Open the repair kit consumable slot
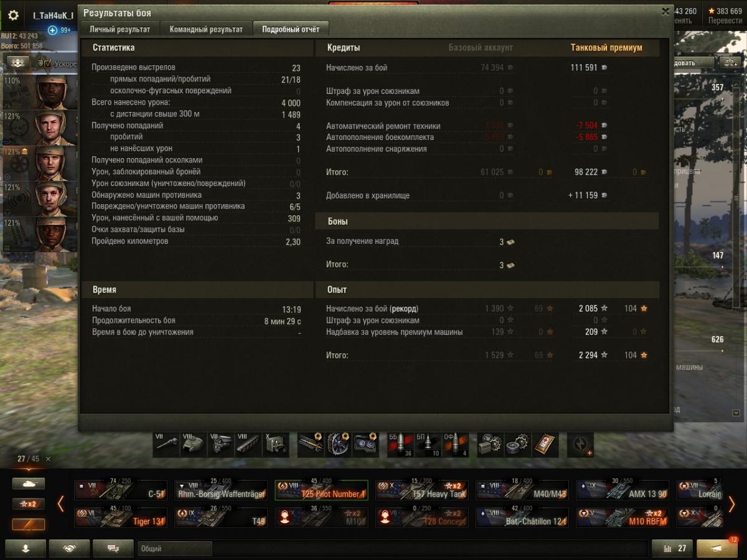747x560 pixels. pos(489,445)
